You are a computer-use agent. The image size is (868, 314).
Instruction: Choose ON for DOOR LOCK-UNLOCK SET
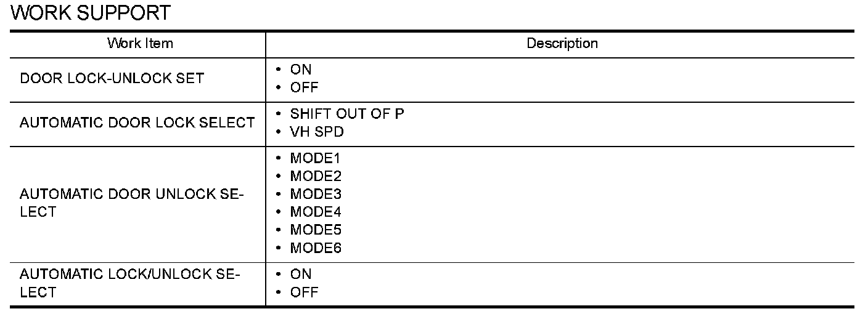pos(301,70)
